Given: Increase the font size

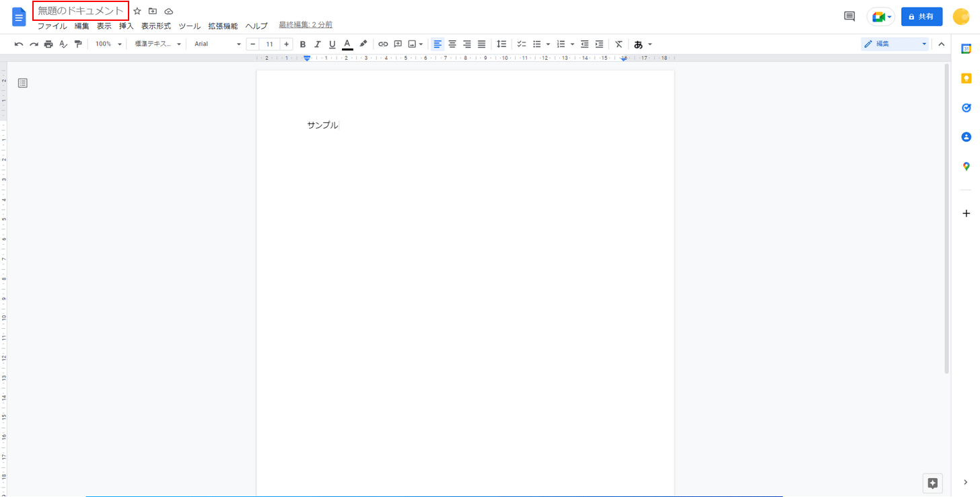Looking at the screenshot, I should [x=286, y=44].
